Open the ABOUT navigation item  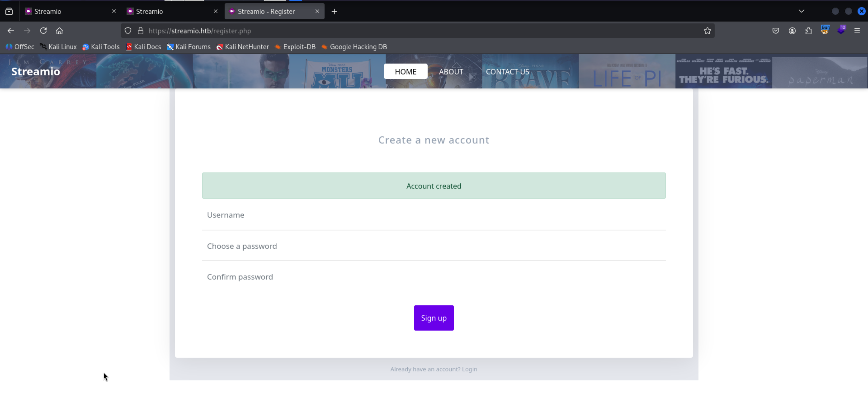[x=451, y=72]
